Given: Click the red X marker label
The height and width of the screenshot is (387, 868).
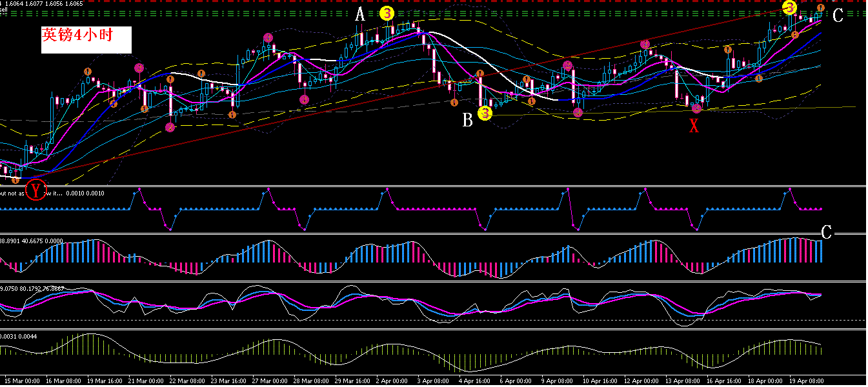Looking at the screenshot, I should (x=694, y=126).
